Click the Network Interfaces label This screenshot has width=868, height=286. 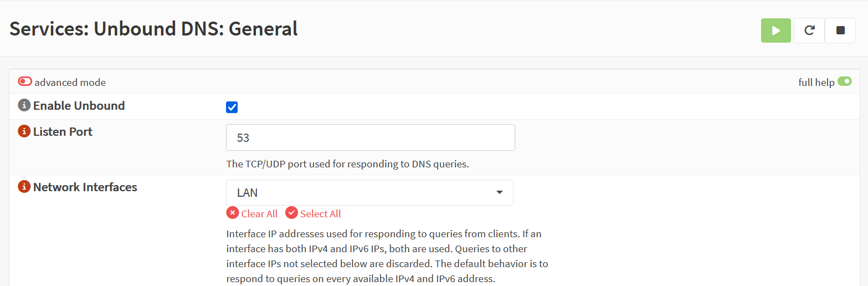(x=85, y=187)
